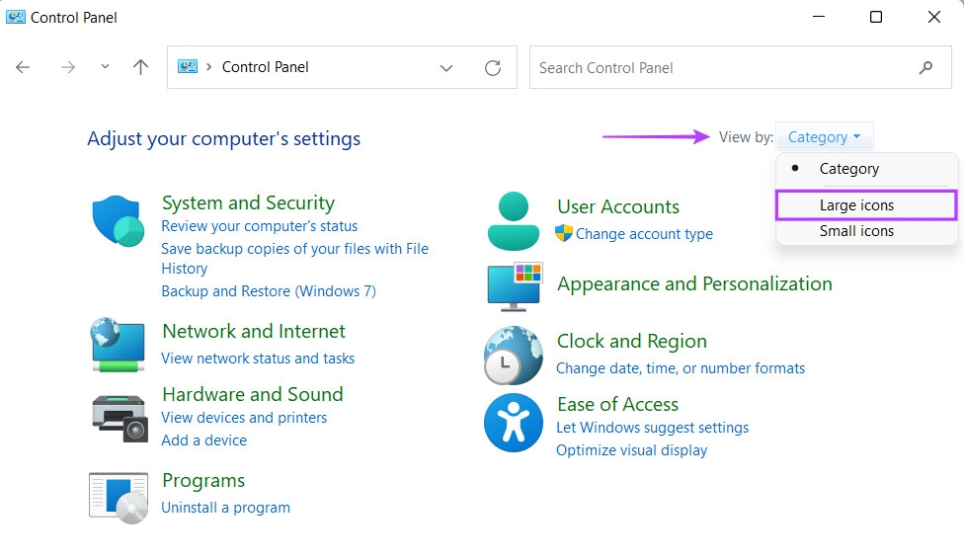Open User Accounts category

618,206
